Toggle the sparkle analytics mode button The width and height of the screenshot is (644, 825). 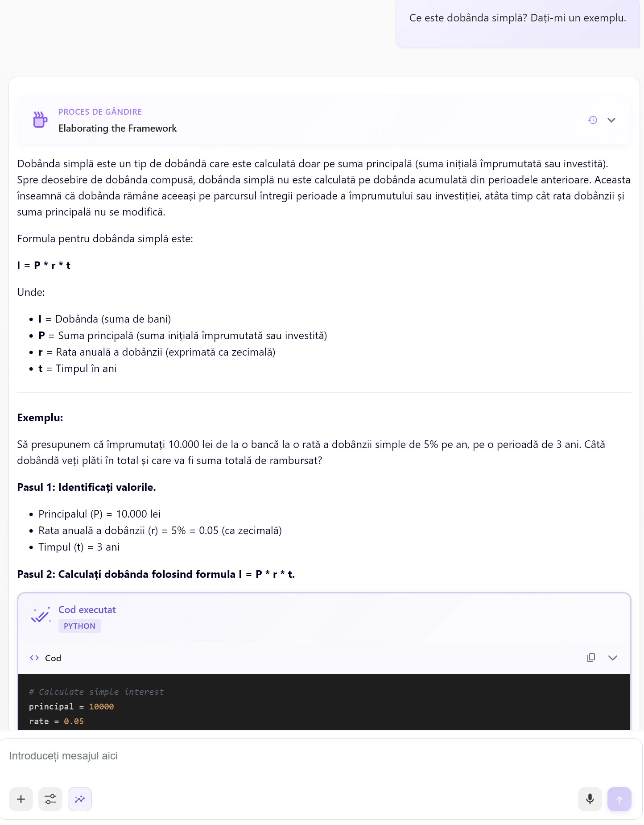point(79,799)
